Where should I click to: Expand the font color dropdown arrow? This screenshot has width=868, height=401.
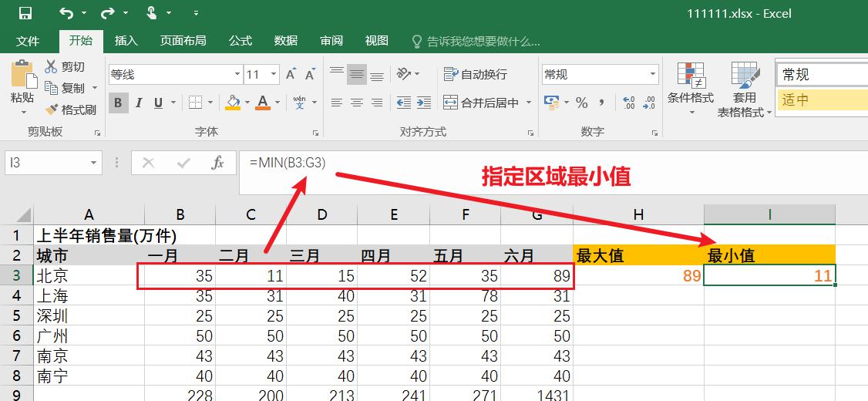click(278, 103)
